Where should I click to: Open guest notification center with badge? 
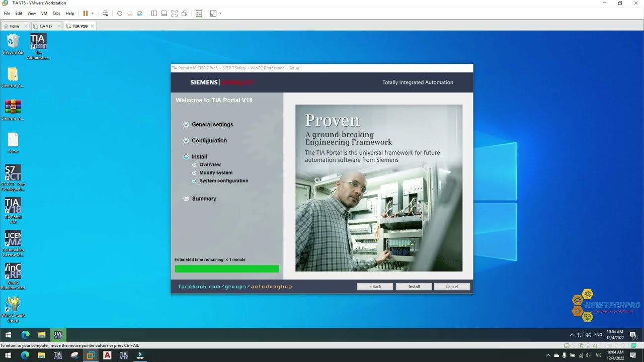click(x=633, y=335)
